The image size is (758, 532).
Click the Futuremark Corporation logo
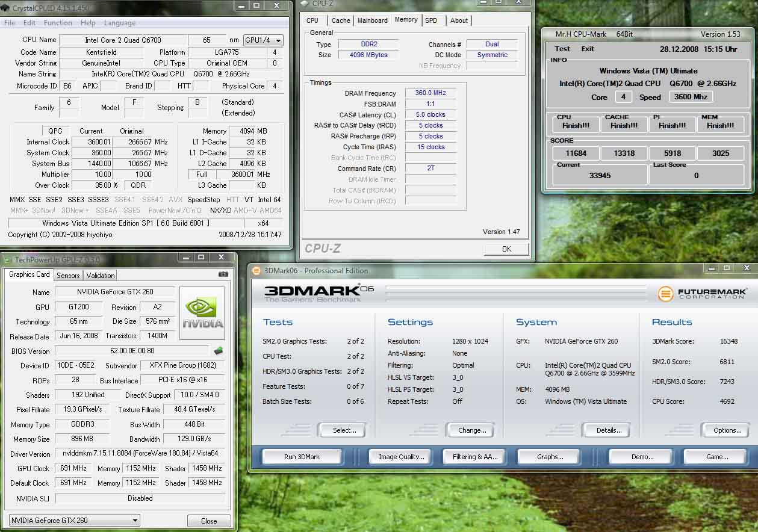click(x=703, y=294)
